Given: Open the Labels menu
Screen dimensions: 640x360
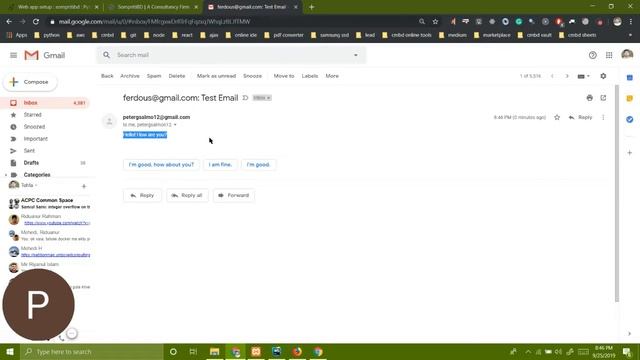Looking at the screenshot, I should pyautogui.click(x=310, y=76).
